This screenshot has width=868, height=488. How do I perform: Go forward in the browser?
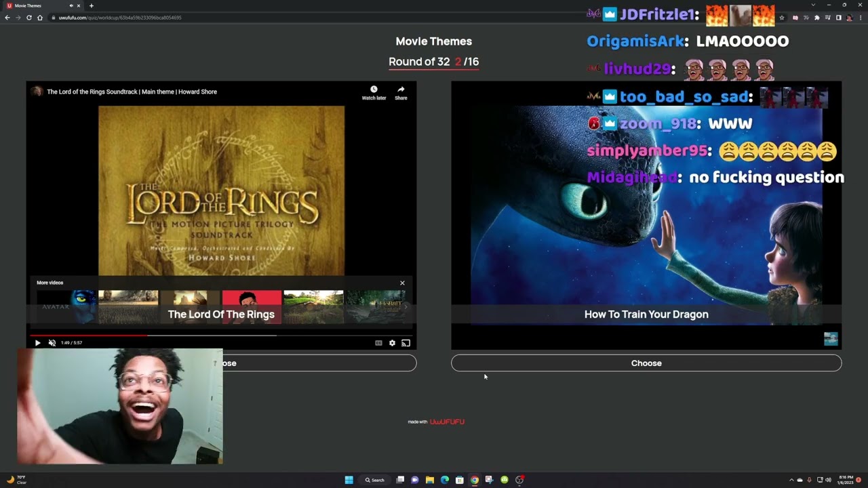(x=18, y=18)
